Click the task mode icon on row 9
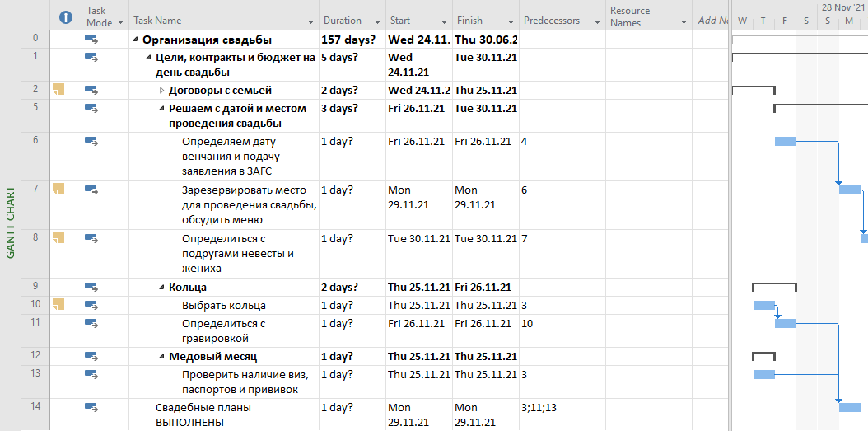 click(x=91, y=287)
